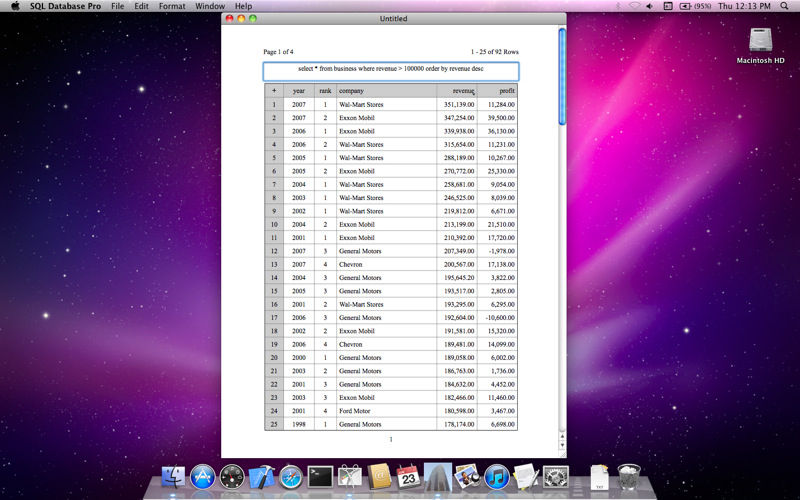Click the year 2000 cell in row 20
The image size is (800, 500).
pos(299,358)
